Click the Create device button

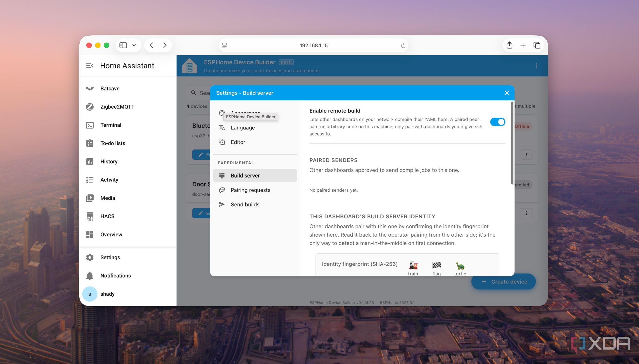[x=503, y=282]
